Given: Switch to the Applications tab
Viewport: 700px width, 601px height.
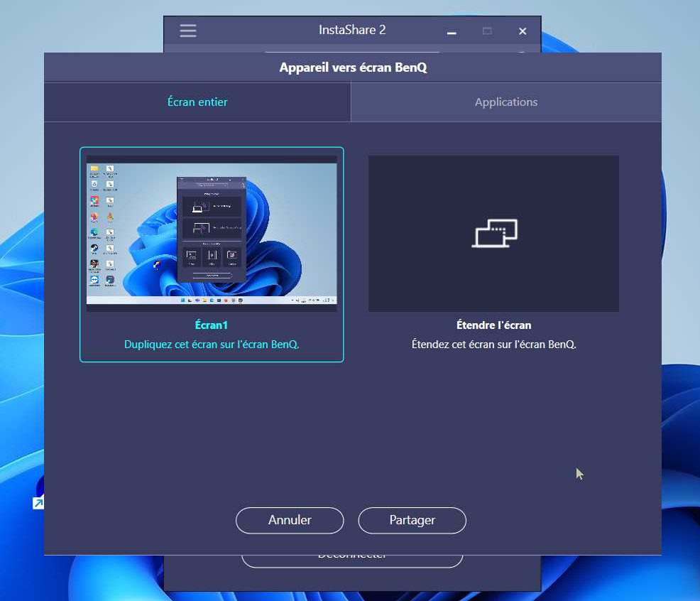Looking at the screenshot, I should (x=505, y=102).
